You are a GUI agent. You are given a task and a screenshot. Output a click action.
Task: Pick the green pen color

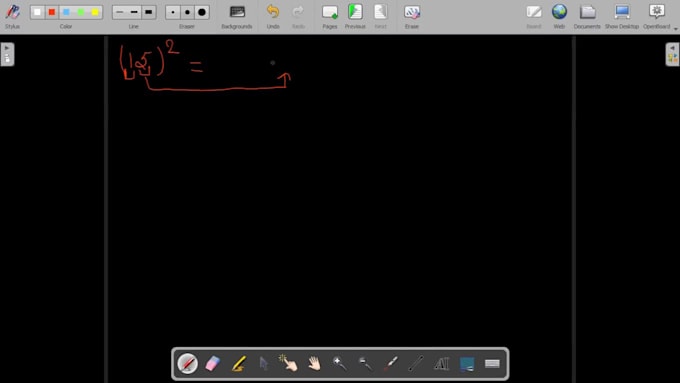pyautogui.click(x=81, y=12)
